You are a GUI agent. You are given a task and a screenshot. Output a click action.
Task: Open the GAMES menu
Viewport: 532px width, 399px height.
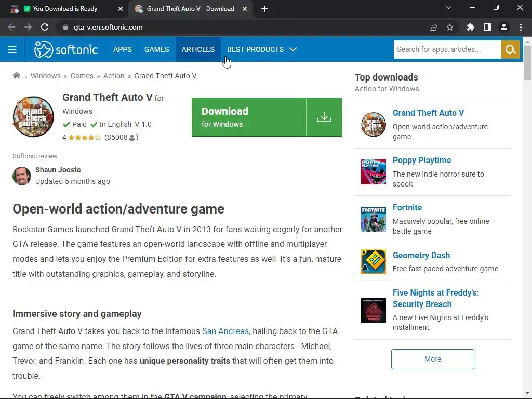pyautogui.click(x=157, y=49)
